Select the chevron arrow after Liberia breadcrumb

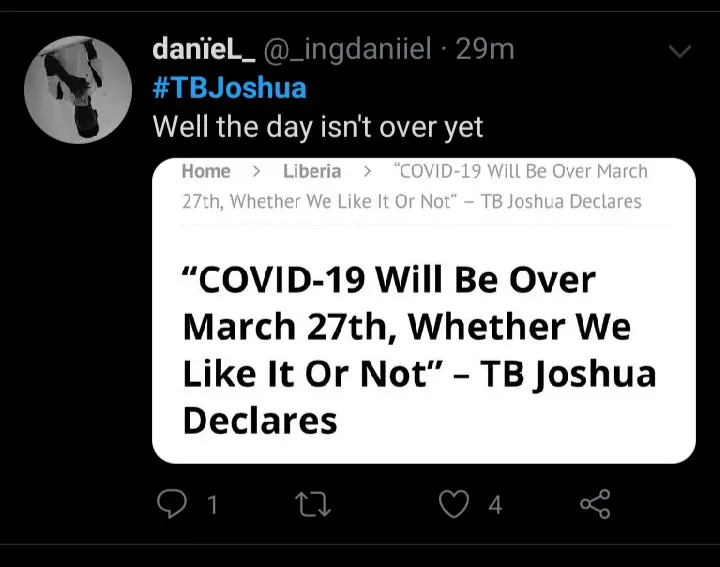(367, 172)
